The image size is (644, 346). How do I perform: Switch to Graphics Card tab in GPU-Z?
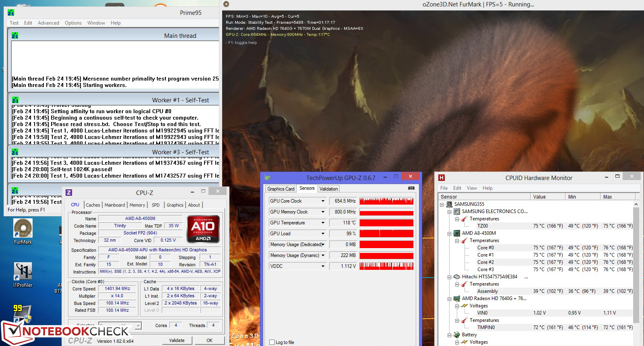click(x=281, y=189)
